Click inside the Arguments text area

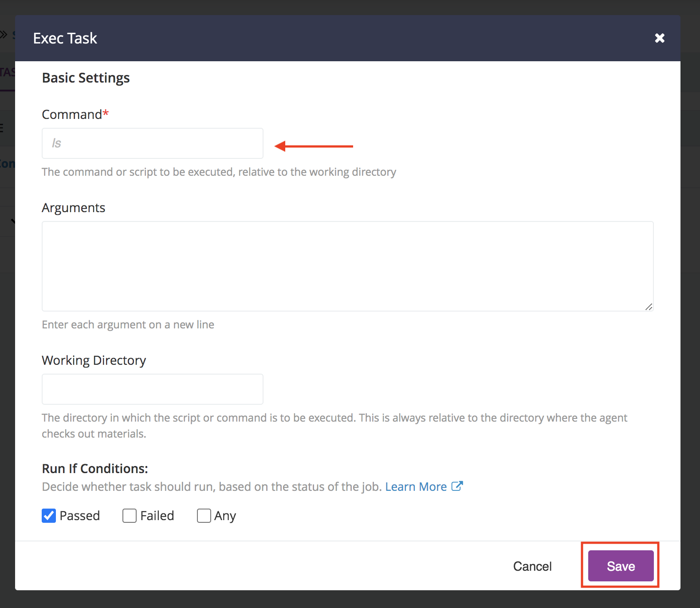(x=347, y=266)
